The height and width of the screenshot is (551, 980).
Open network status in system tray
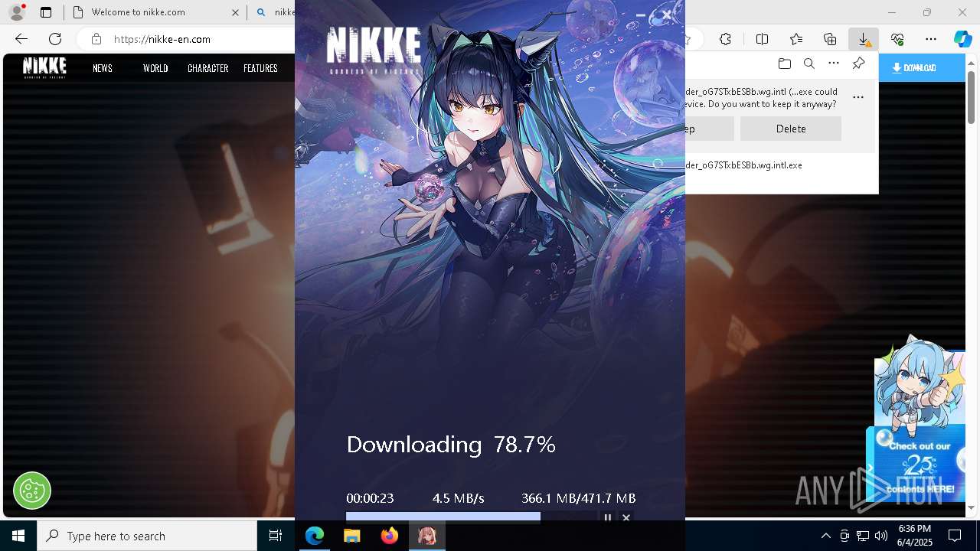click(x=863, y=536)
